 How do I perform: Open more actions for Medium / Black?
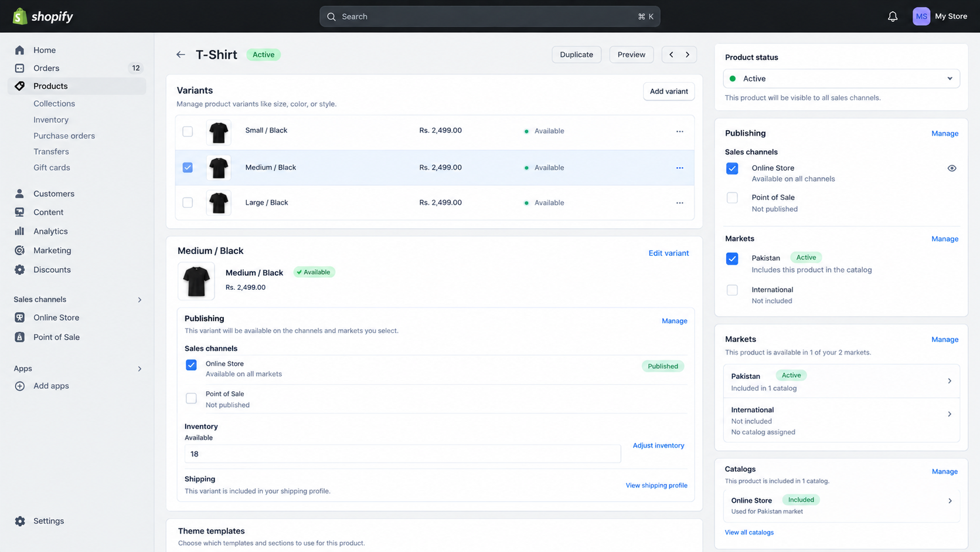click(x=679, y=168)
